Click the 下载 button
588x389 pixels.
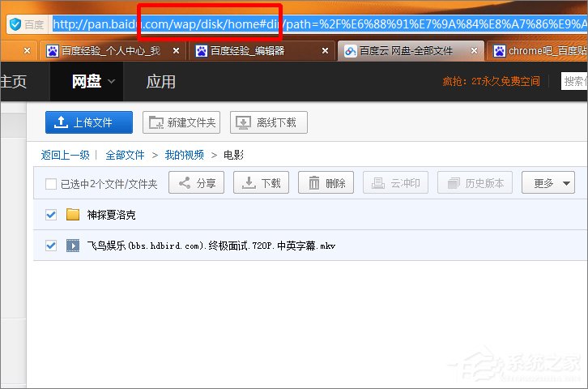[261, 182]
